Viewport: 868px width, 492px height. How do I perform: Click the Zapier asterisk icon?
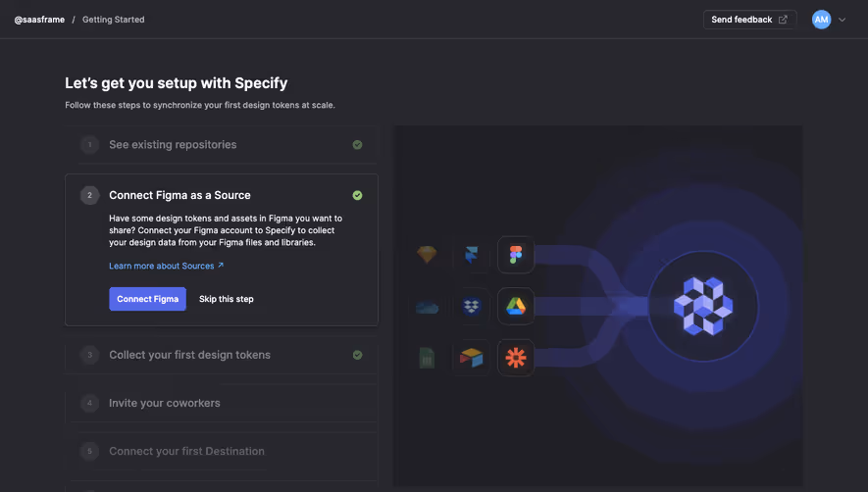516,358
